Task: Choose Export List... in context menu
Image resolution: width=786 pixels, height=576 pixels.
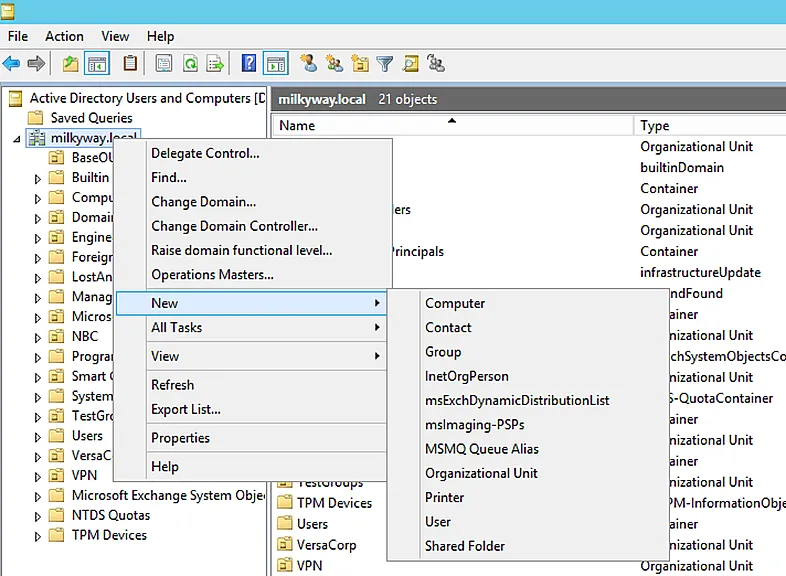Action: [x=251, y=409]
